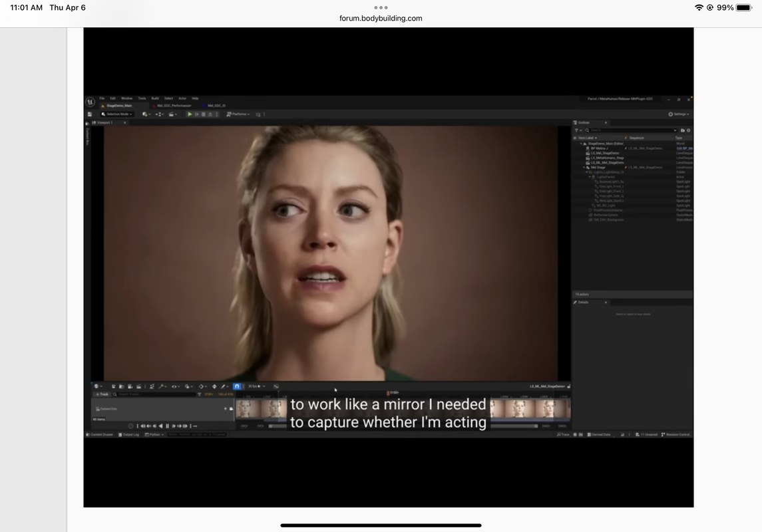762x532 pixels.
Task: Open the Outliner search options chevron
Action: pos(675,130)
